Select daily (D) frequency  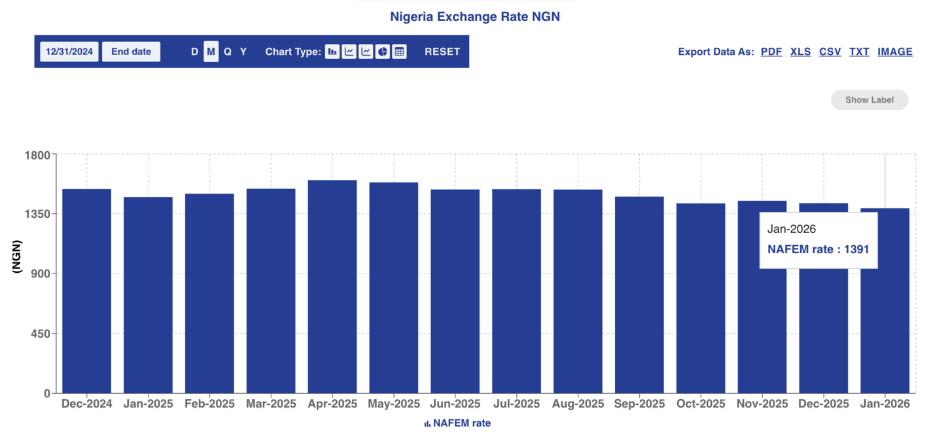click(x=195, y=52)
